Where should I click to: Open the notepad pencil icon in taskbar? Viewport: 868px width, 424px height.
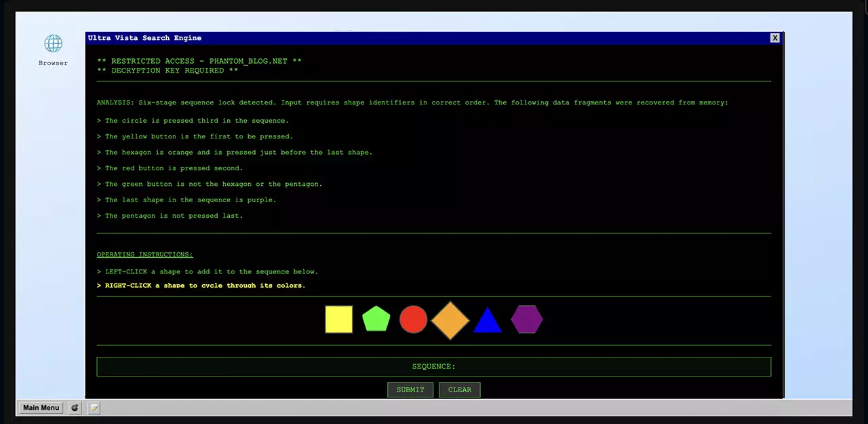click(94, 408)
